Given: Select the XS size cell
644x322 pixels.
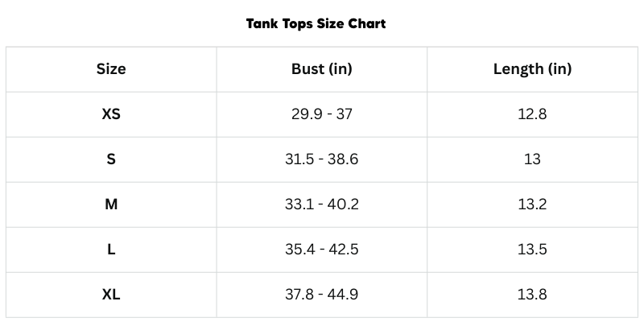Looking at the screenshot, I should pyautogui.click(x=111, y=114).
